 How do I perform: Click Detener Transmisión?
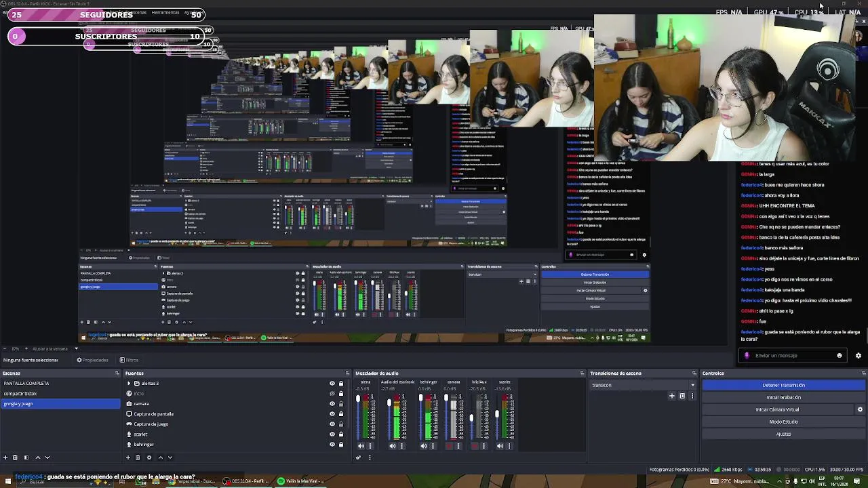coord(783,385)
